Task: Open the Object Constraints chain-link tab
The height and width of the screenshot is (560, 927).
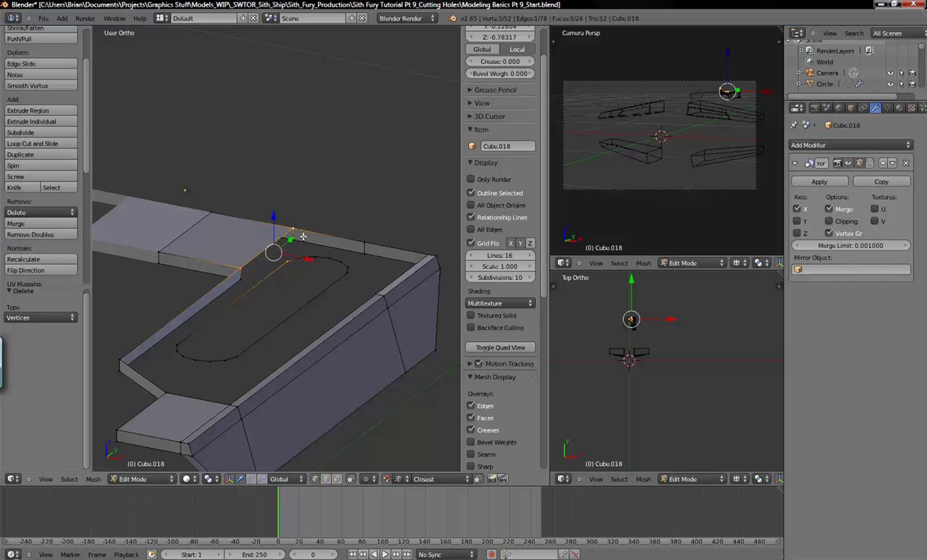Action: pyautogui.click(x=863, y=108)
